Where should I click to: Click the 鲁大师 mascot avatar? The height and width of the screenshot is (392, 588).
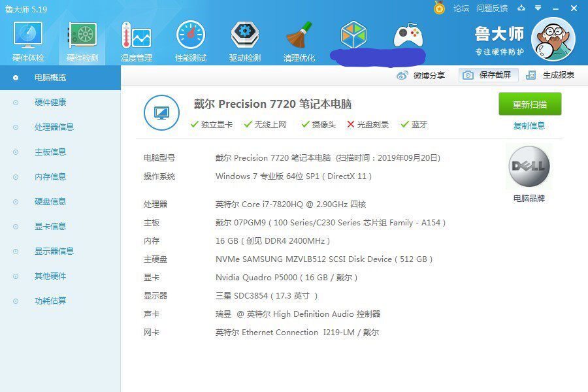(553, 39)
